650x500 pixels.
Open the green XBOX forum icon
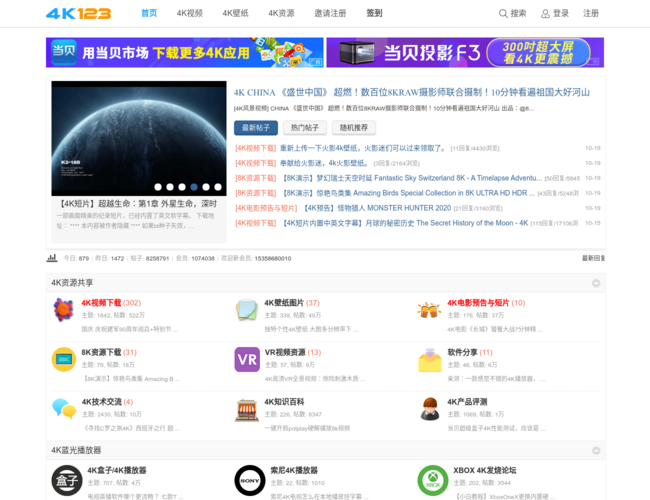pos(433,481)
